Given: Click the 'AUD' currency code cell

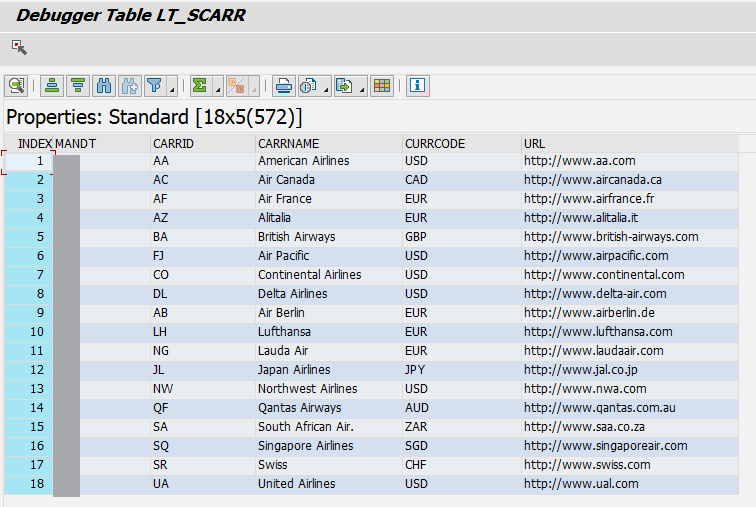Looking at the screenshot, I should tap(462, 408).
